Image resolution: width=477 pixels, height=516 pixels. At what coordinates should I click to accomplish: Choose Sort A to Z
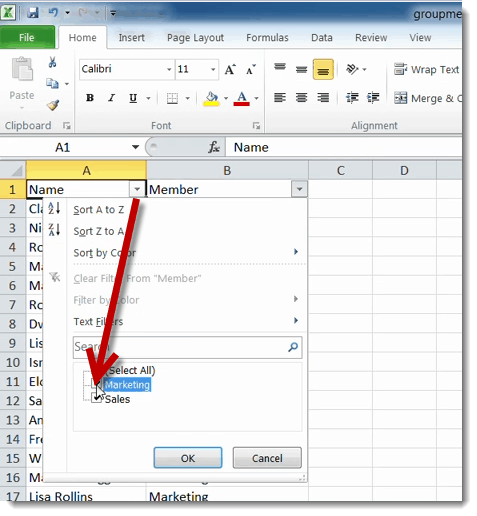click(99, 210)
